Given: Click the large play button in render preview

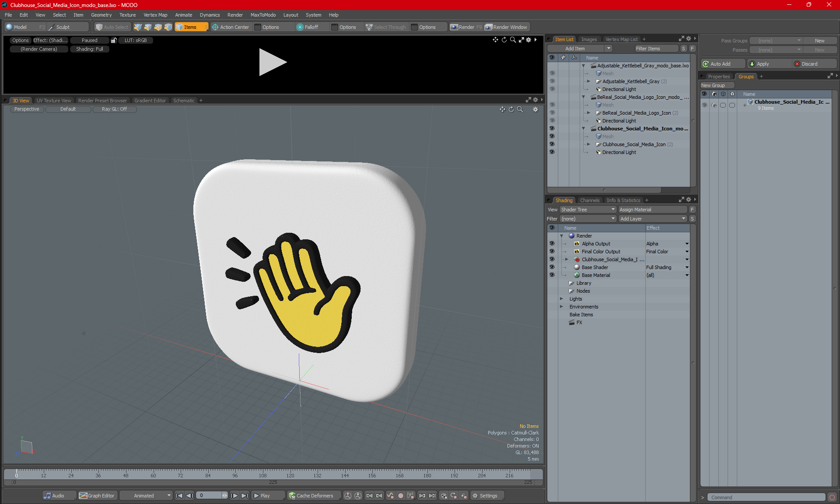Looking at the screenshot, I should (273, 62).
